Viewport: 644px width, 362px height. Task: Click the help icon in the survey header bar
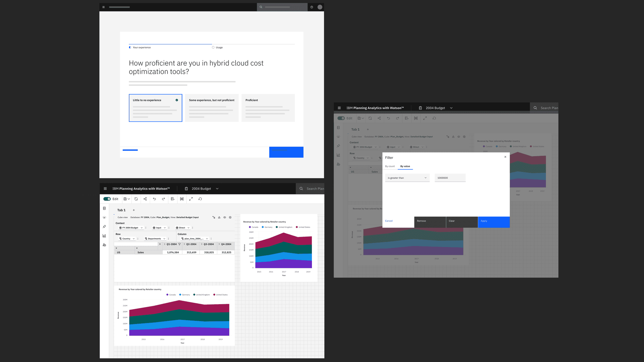click(312, 7)
